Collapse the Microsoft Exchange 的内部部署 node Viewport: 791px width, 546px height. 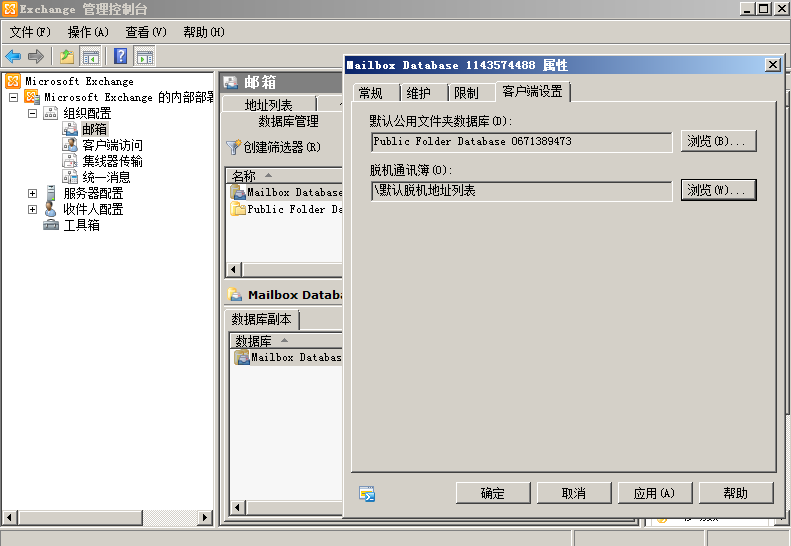(14, 97)
